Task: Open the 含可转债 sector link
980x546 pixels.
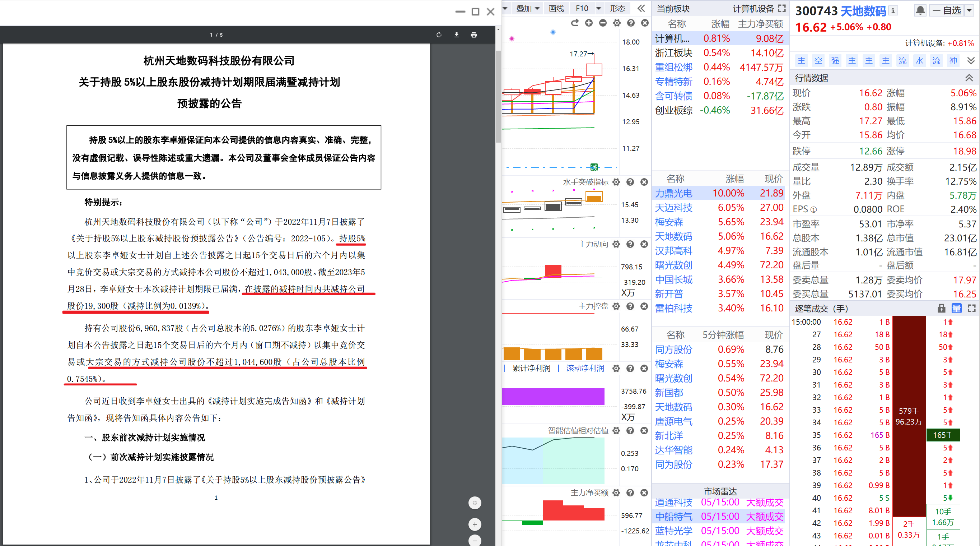Action: [x=673, y=96]
